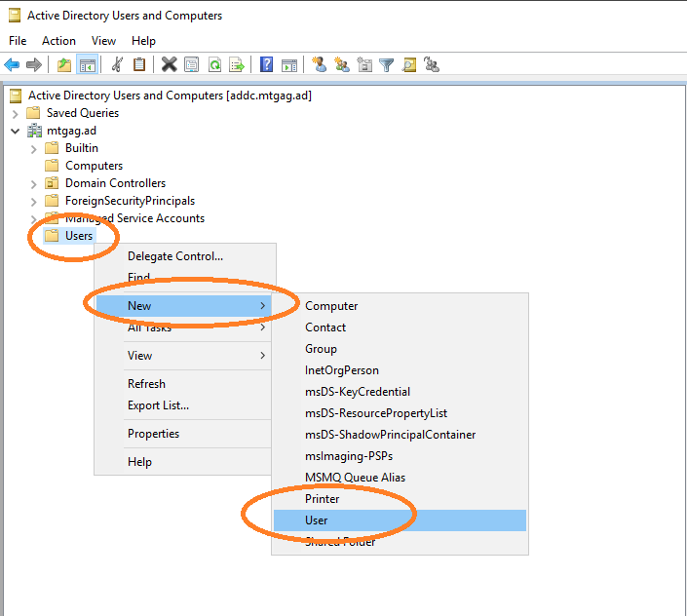Screen dimensions: 687x616
Task: Choose User from the New submenu
Action: click(x=317, y=520)
